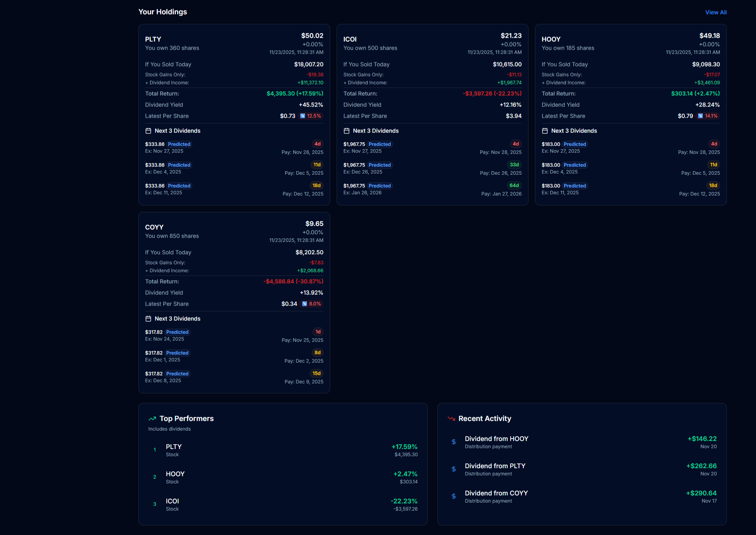Click the calendar icon on the HOOY card

[x=545, y=130]
